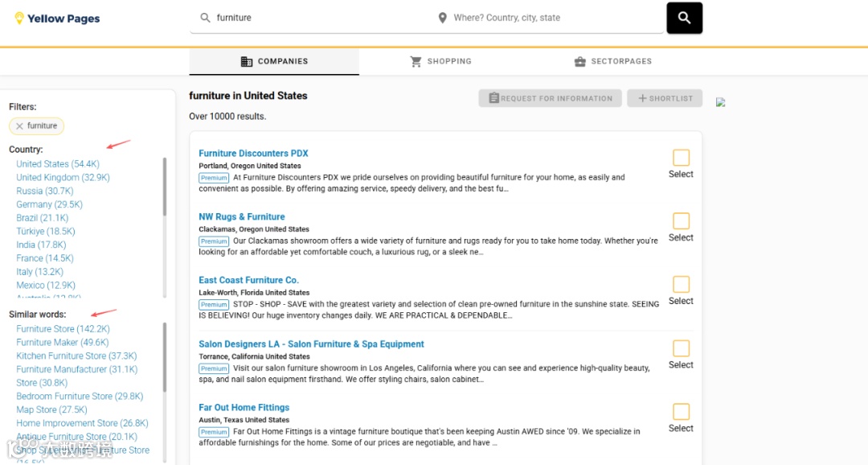Switch to the Companies tab
Viewport: 868px width, 465px height.
[x=274, y=61]
